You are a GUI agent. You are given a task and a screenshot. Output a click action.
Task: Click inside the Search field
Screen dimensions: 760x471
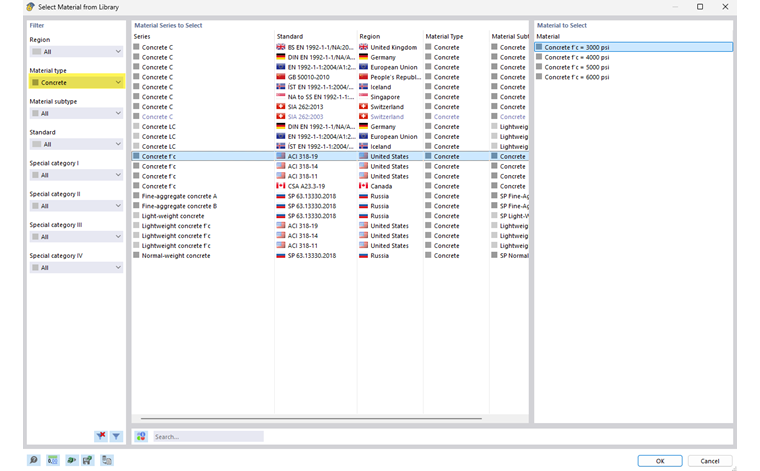coord(208,437)
